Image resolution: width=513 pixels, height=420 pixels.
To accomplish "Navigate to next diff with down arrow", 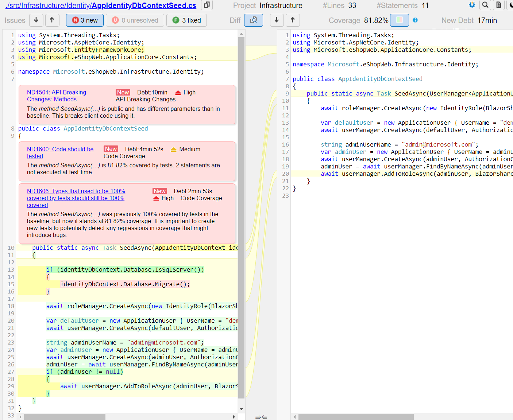I will (x=277, y=20).
